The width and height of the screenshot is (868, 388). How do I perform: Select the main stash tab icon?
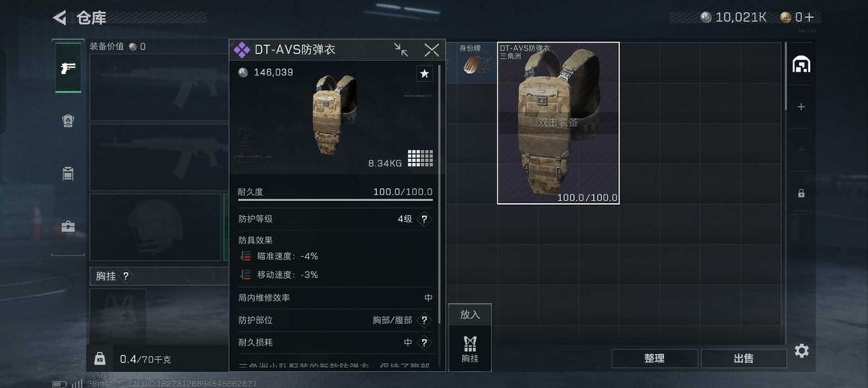[801, 65]
